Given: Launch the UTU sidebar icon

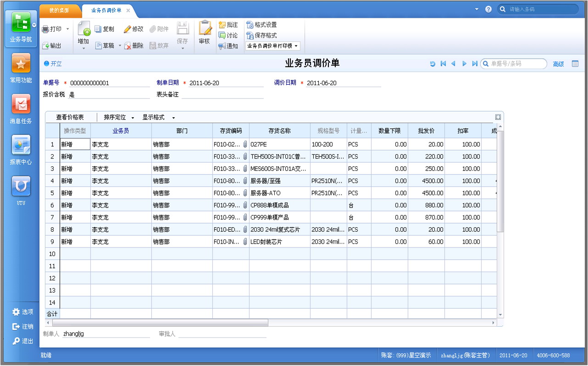Looking at the screenshot, I should coord(21,186).
